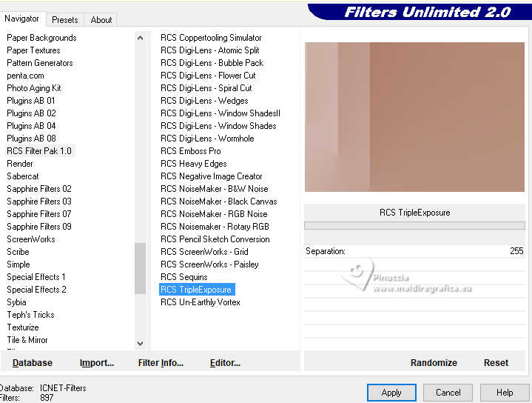Select Sapphire Filters 02 category

point(39,189)
